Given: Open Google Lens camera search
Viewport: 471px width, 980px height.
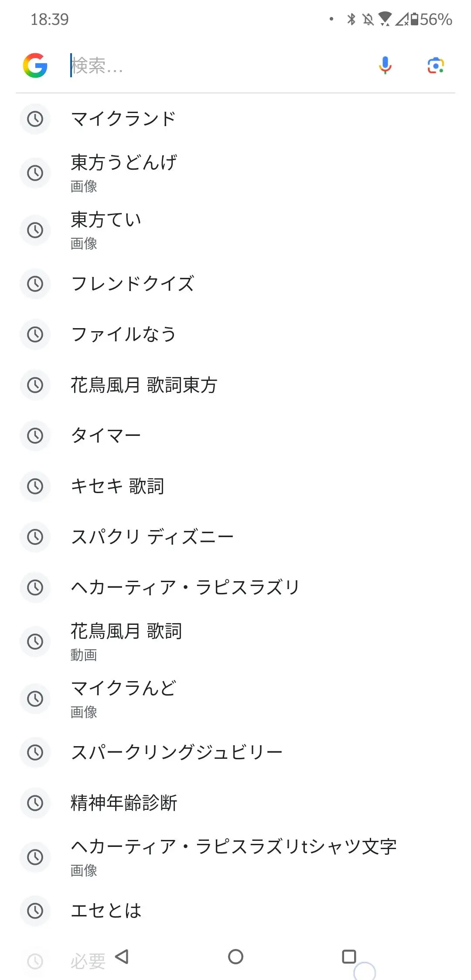Looking at the screenshot, I should (x=436, y=66).
